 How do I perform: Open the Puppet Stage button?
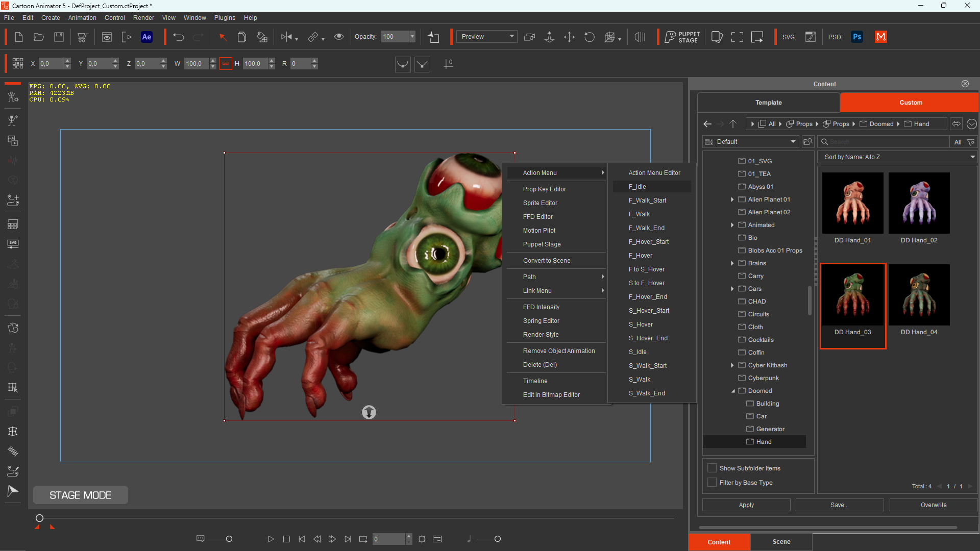pos(682,37)
